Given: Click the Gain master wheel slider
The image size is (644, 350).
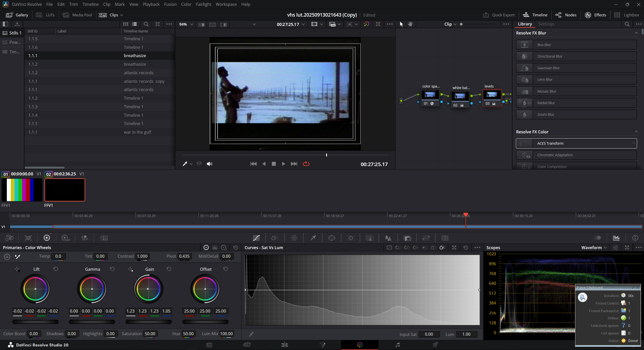Looking at the screenshot, I should [148, 322].
